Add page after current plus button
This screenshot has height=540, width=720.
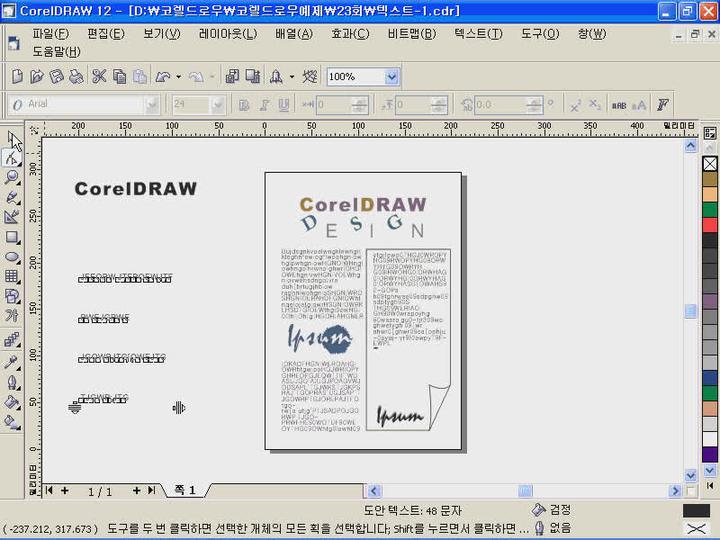click(x=136, y=490)
